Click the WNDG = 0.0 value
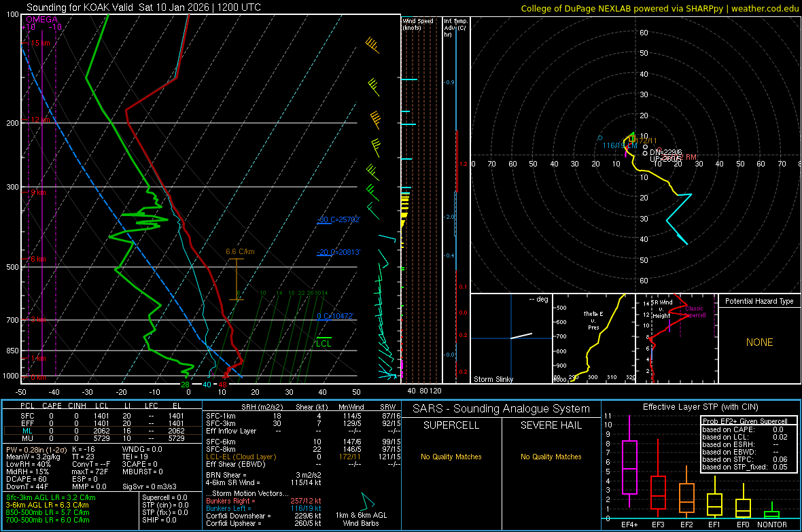Image resolution: width=802 pixels, height=532 pixels. (x=142, y=449)
